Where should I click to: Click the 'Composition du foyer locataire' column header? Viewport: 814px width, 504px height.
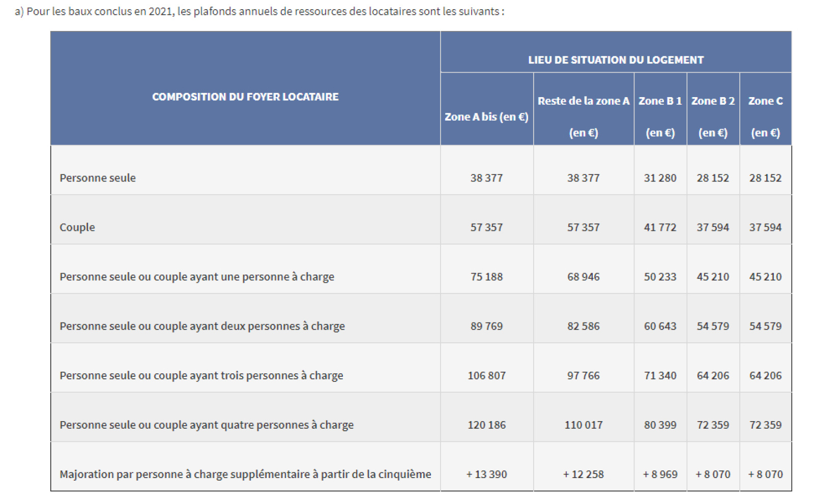point(245,97)
